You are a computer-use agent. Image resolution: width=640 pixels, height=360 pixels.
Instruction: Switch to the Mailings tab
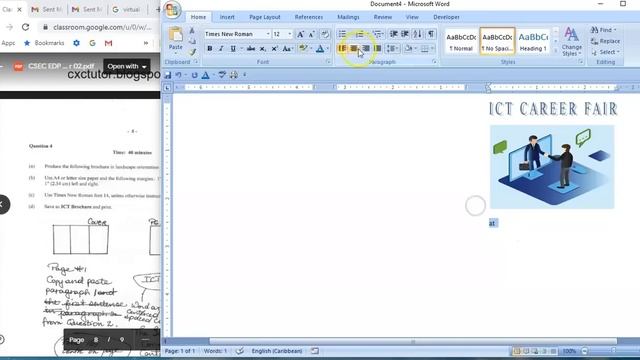pos(348,17)
